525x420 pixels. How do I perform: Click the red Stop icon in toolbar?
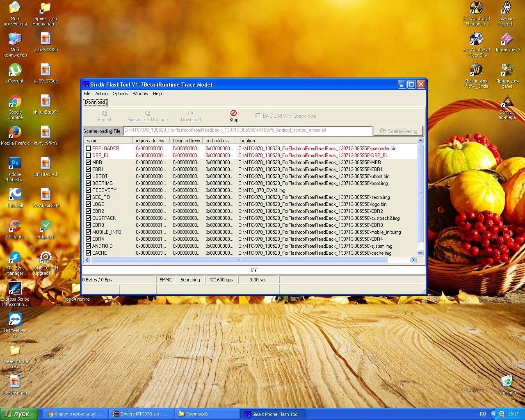tap(233, 113)
